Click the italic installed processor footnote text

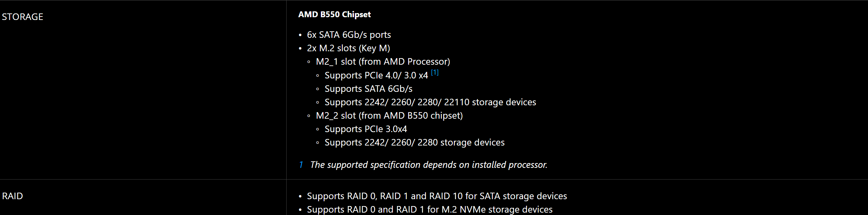tap(429, 165)
